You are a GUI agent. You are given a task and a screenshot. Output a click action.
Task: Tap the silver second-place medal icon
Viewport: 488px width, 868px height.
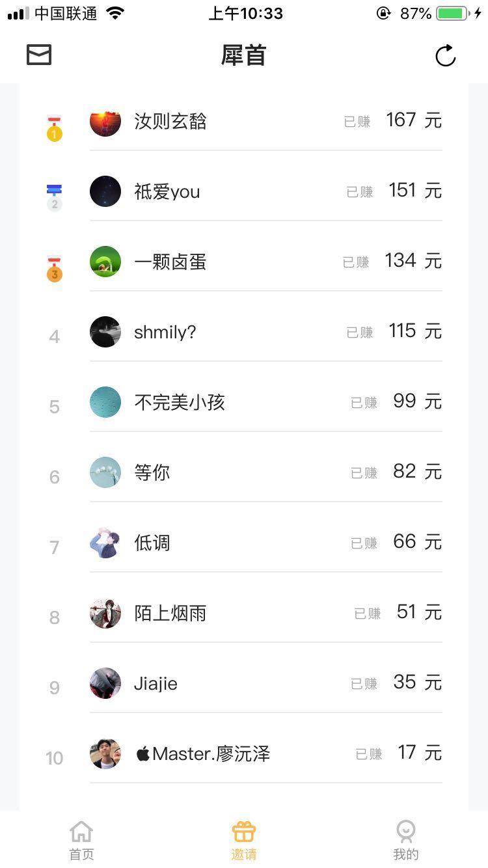[x=55, y=198]
